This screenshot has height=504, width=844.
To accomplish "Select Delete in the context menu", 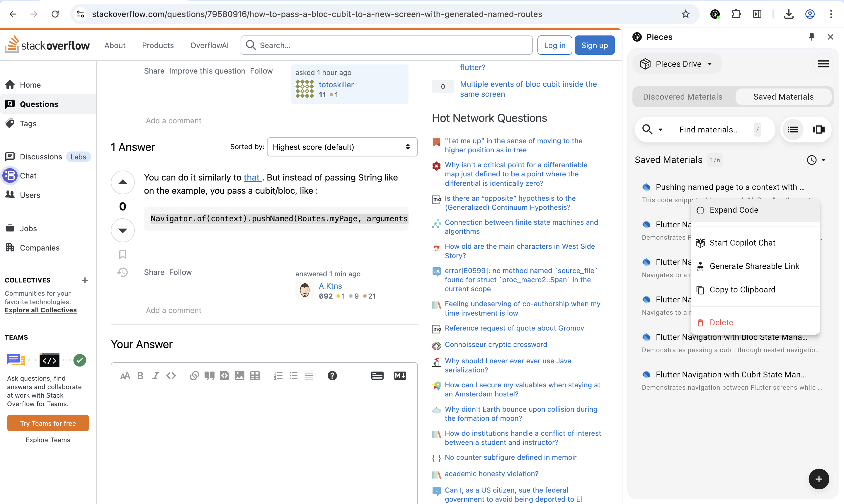I will pos(755,322).
